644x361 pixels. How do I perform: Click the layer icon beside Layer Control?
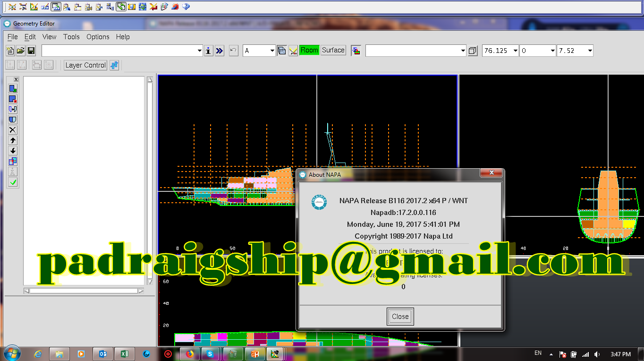(x=114, y=65)
